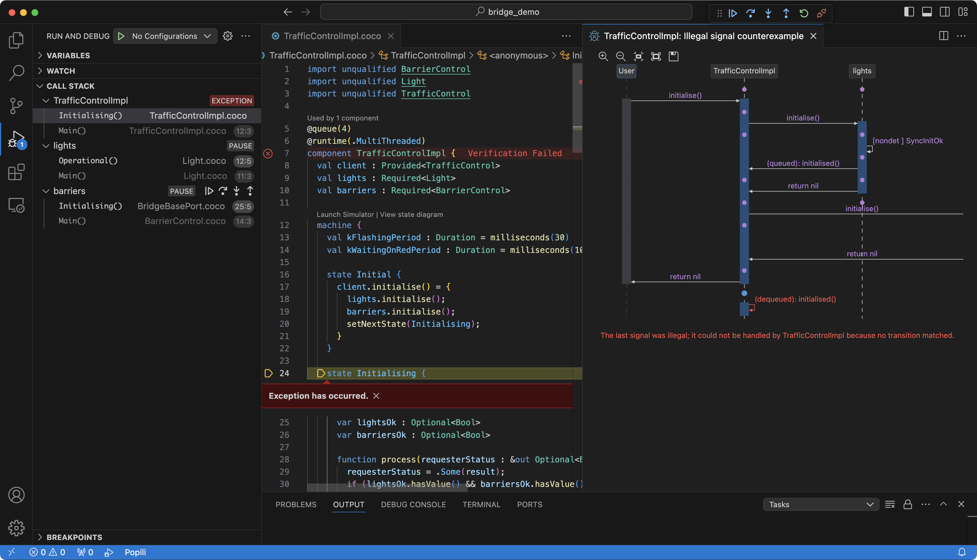The image size is (977, 560).
Task: Reset the diagram zoom to actual size
Action: pos(638,57)
